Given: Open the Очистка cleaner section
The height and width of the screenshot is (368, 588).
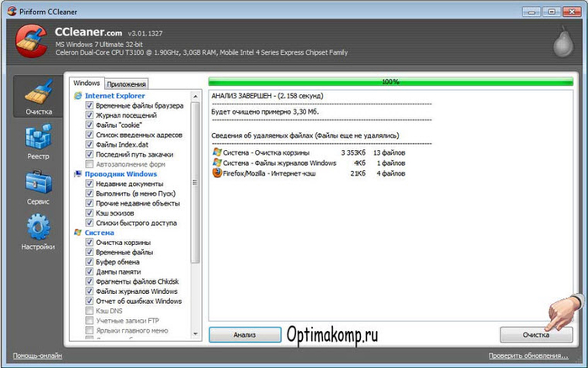Looking at the screenshot, I should coord(38,97).
